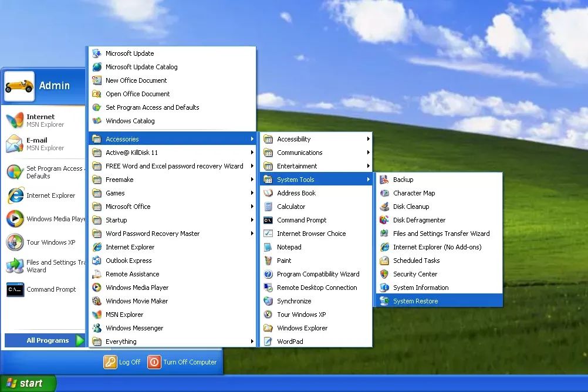Click the Synchronize icon
The height and width of the screenshot is (392, 588).
(x=268, y=301)
